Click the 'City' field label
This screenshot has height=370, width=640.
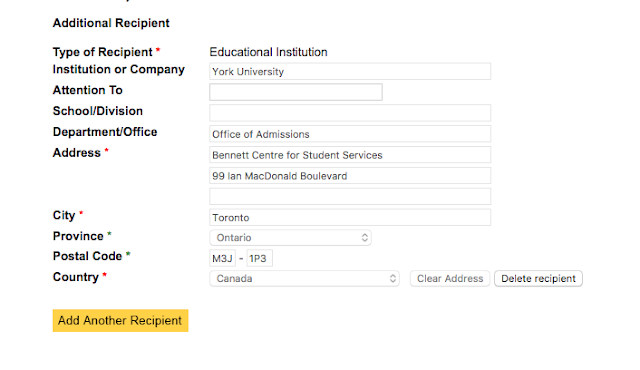[64, 215]
